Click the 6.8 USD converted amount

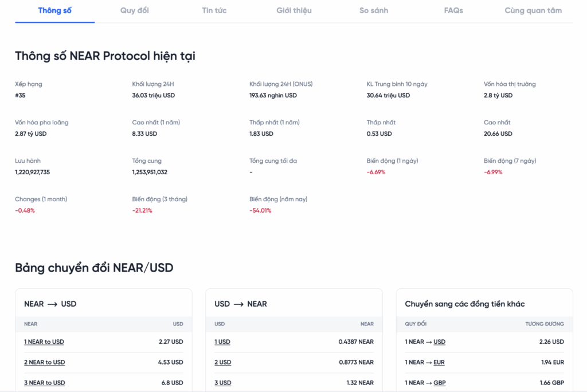pyautogui.click(x=172, y=383)
